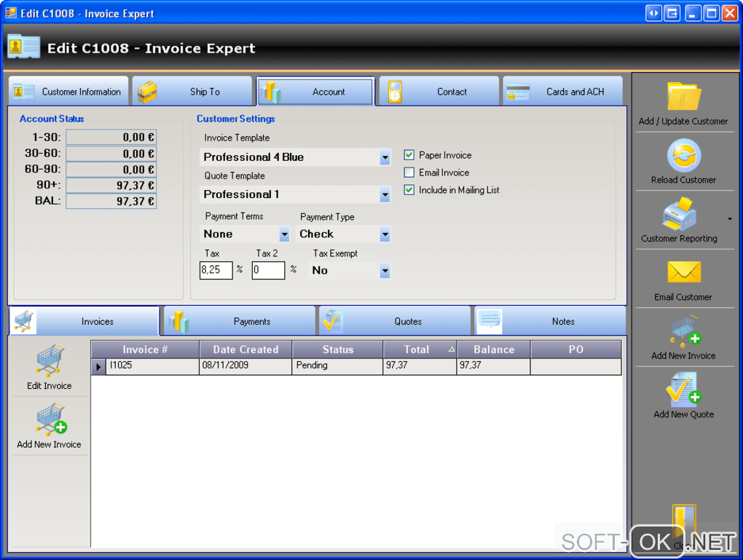Enable the Email Invoice checkbox
This screenshot has height=560, width=743.
(x=409, y=172)
